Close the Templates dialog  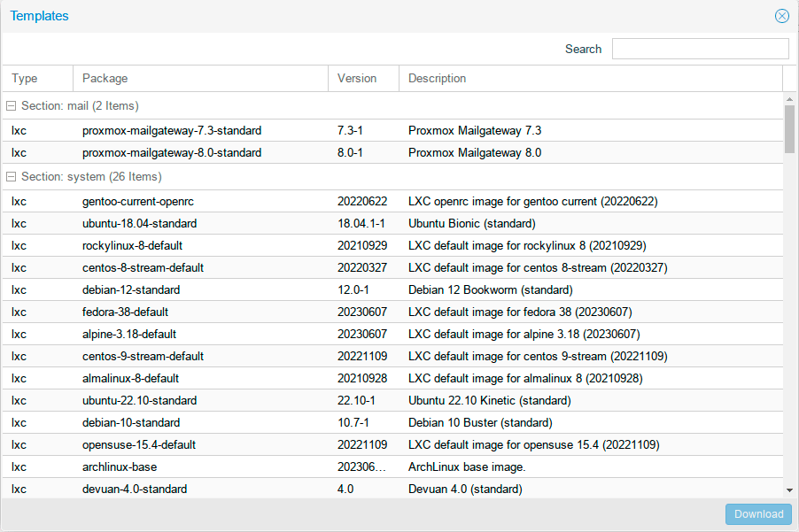point(781,16)
